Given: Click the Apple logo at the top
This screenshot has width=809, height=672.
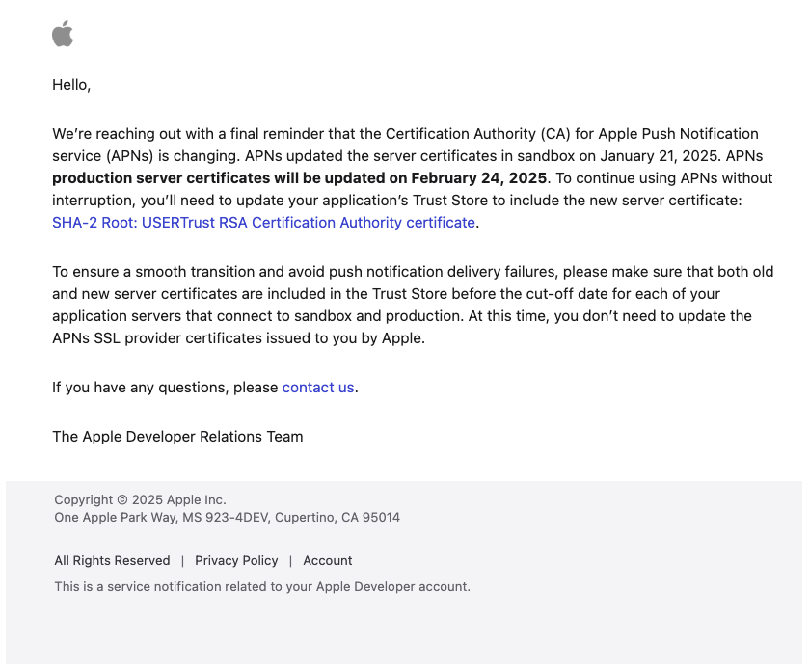Looking at the screenshot, I should pyautogui.click(x=63, y=34).
